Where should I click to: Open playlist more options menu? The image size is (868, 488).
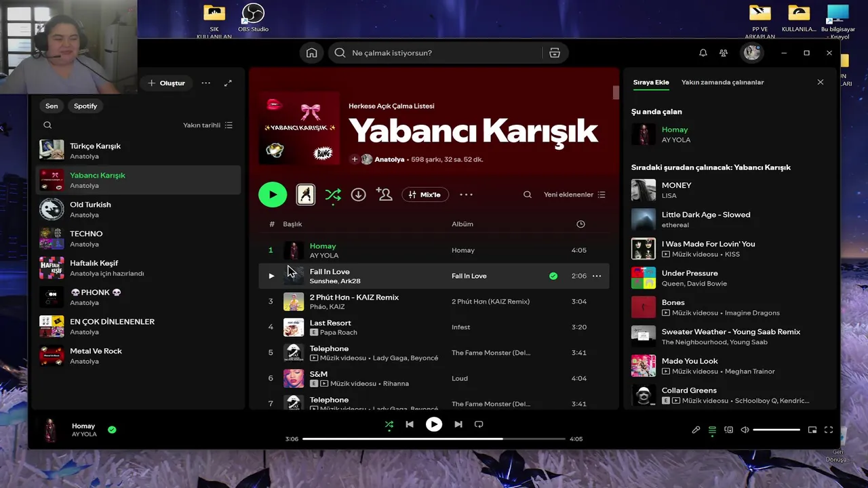466,195
